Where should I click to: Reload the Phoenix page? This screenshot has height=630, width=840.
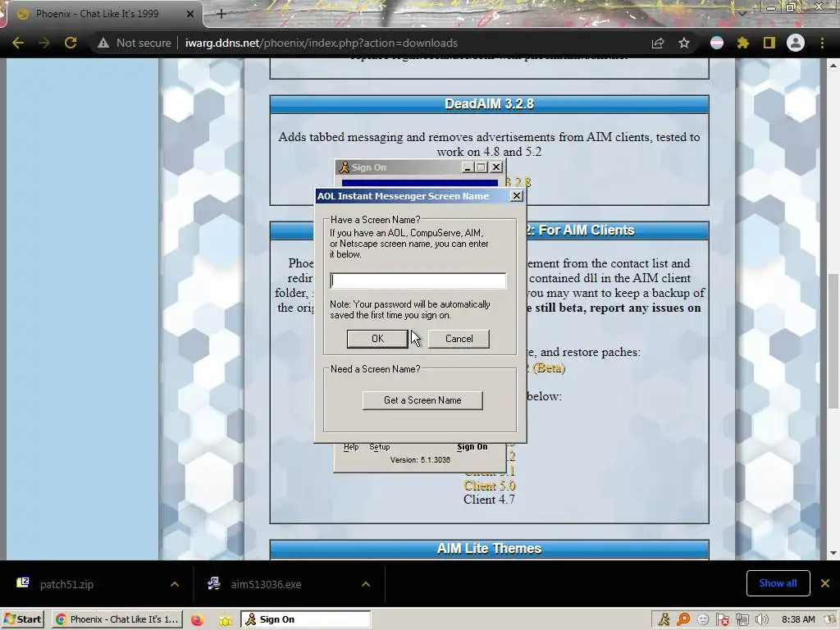click(x=71, y=43)
